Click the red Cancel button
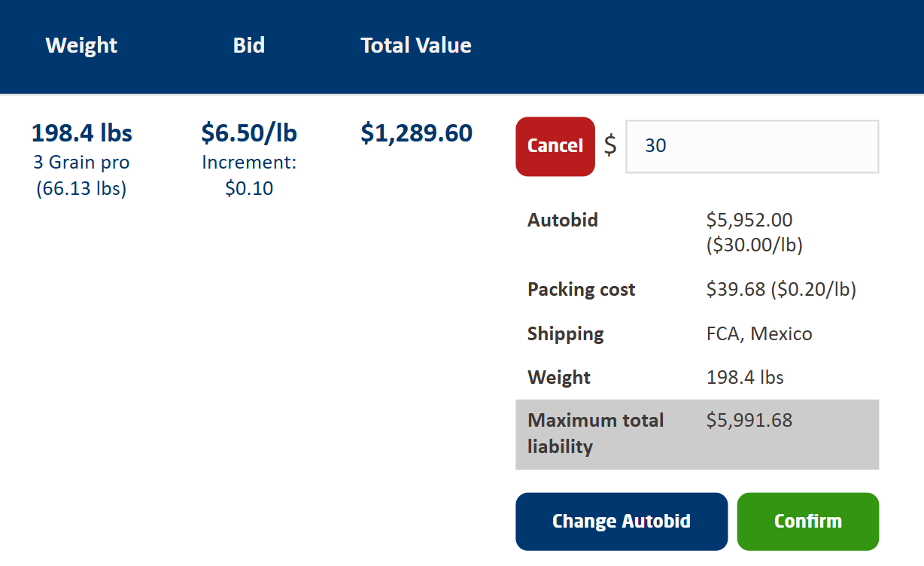The image size is (924, 566). pyautogui.click(x=555, y=146)
